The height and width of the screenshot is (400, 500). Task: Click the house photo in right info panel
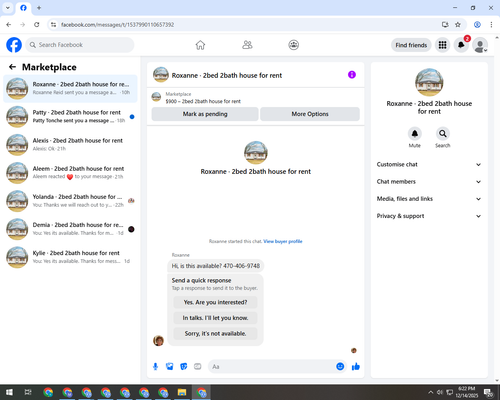click(429, 82)
